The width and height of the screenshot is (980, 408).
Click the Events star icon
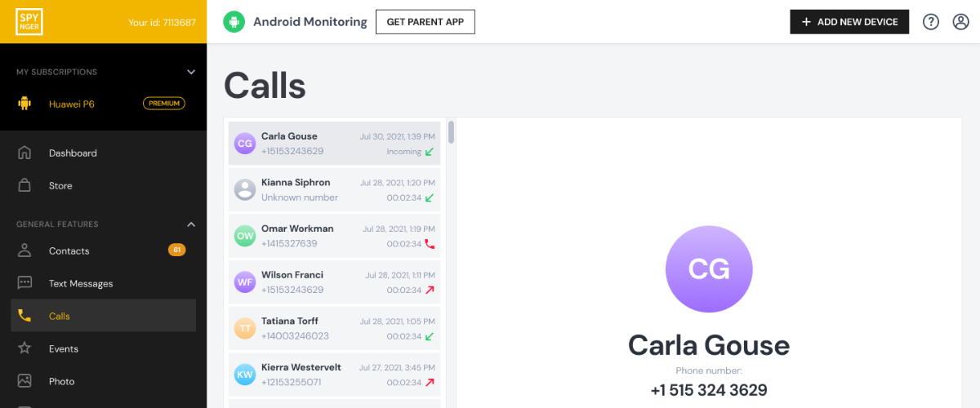pos(24,348)
